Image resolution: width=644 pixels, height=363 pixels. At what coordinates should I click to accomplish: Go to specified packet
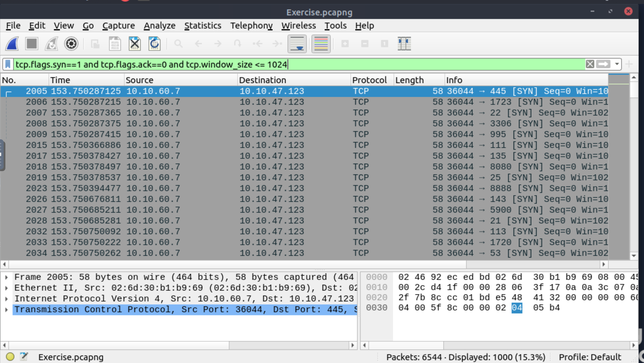pyautogui.click(x=237, y=44)
